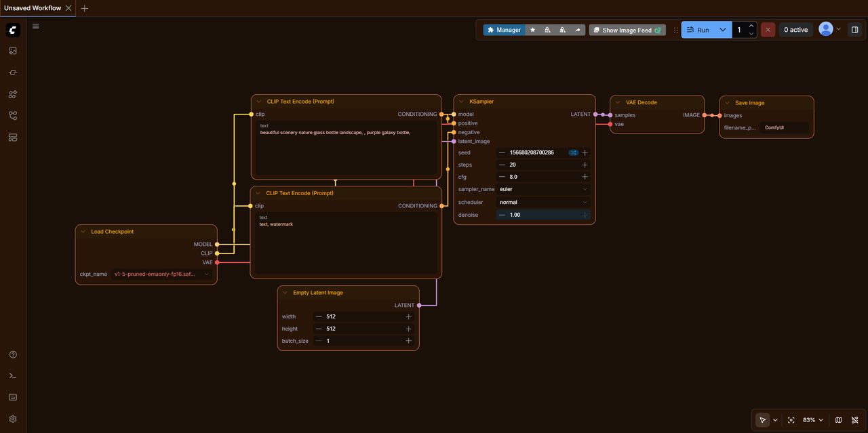Open the model library sidebar panel

pyautogui.click(x=13, y=94)
